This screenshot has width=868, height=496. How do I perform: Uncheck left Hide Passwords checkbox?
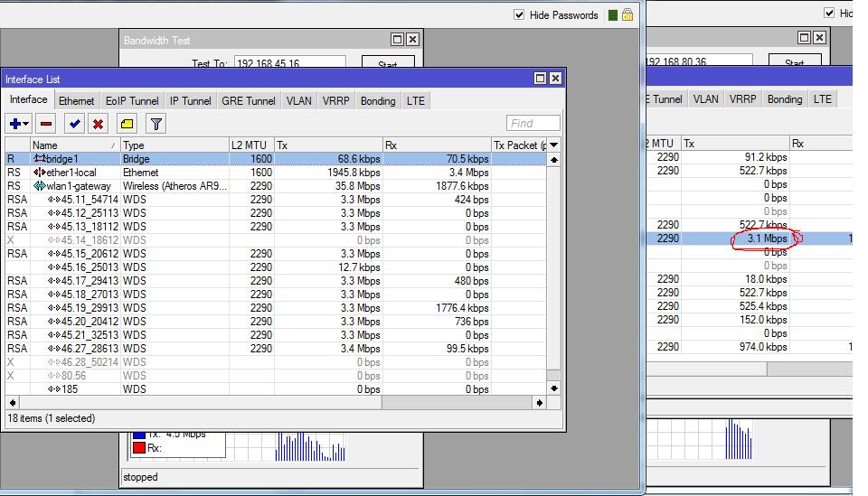point(519,15)
